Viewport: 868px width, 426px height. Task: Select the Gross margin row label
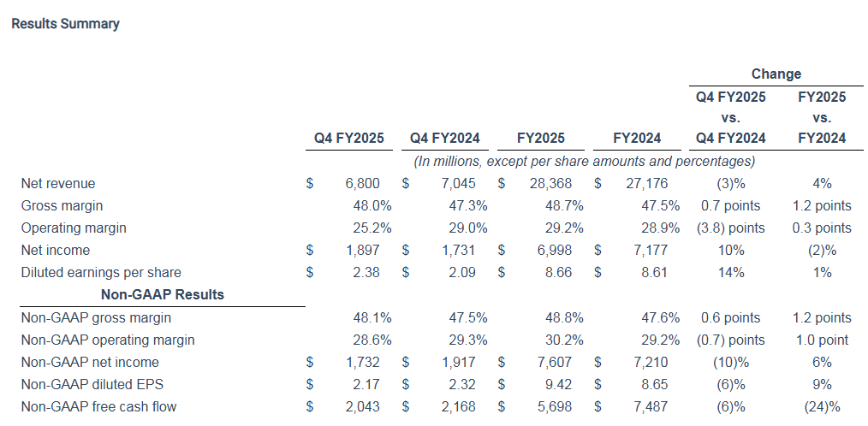click(61, 206)
